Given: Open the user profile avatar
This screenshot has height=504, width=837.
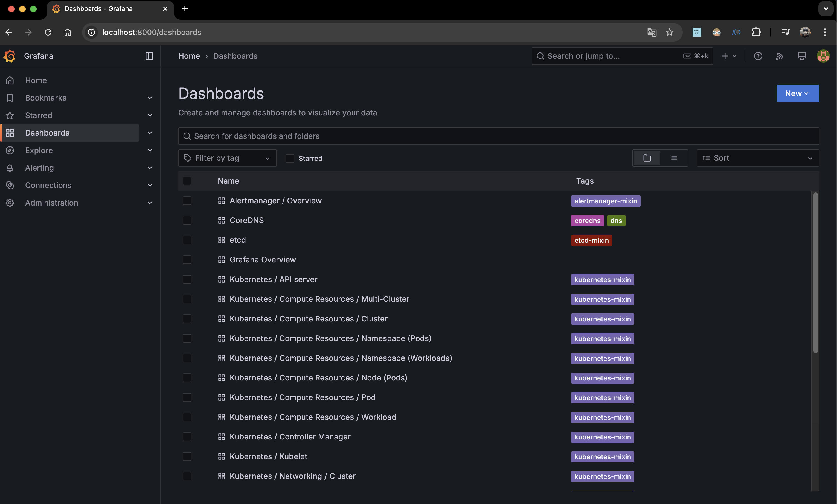Looking at the screenshot, I should pos(823,56).
